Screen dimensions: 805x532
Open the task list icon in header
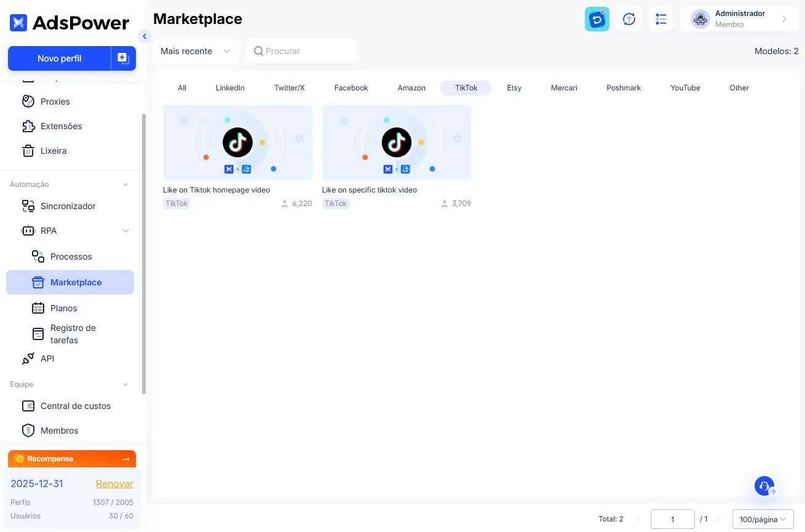[x=661, y=19]
